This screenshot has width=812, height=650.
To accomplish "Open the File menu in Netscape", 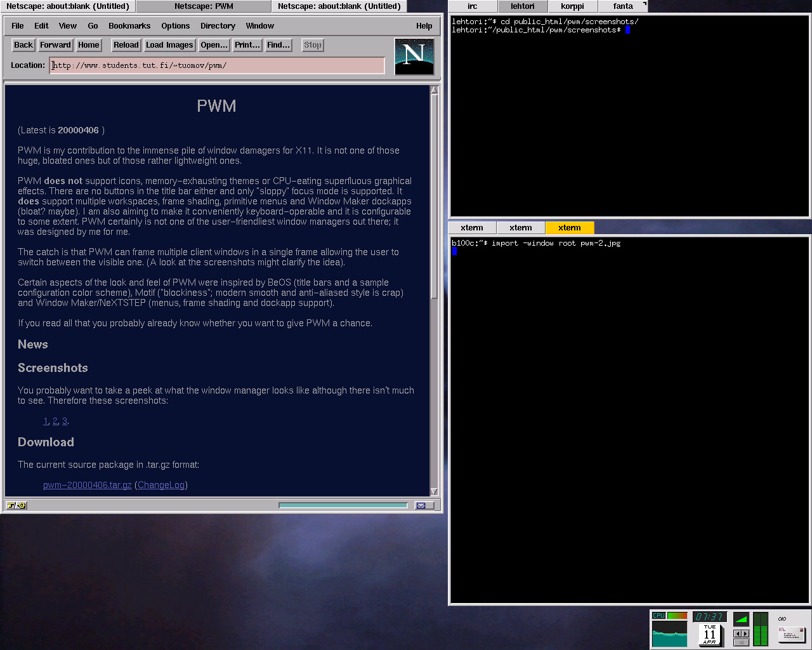I will (x=18, y=26).
